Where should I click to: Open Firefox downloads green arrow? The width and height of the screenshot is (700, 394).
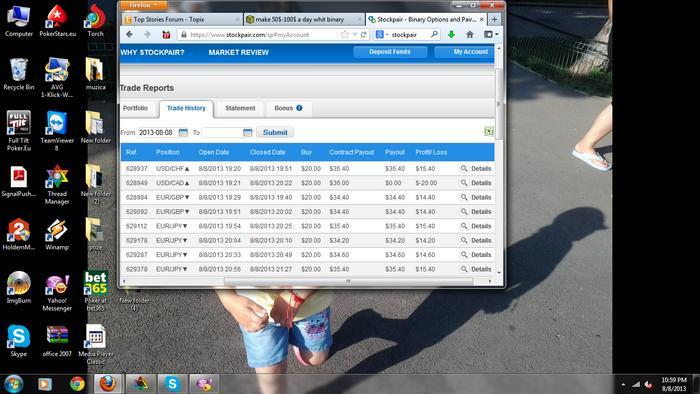pos(451,34)
